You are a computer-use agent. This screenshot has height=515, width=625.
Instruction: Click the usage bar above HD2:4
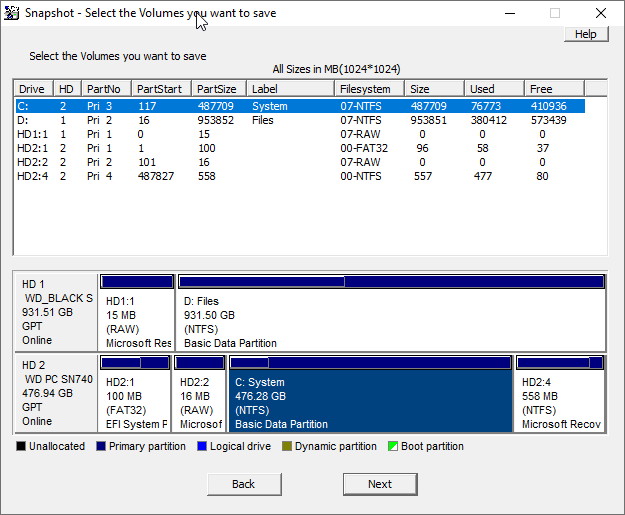[x=560, y=363]
